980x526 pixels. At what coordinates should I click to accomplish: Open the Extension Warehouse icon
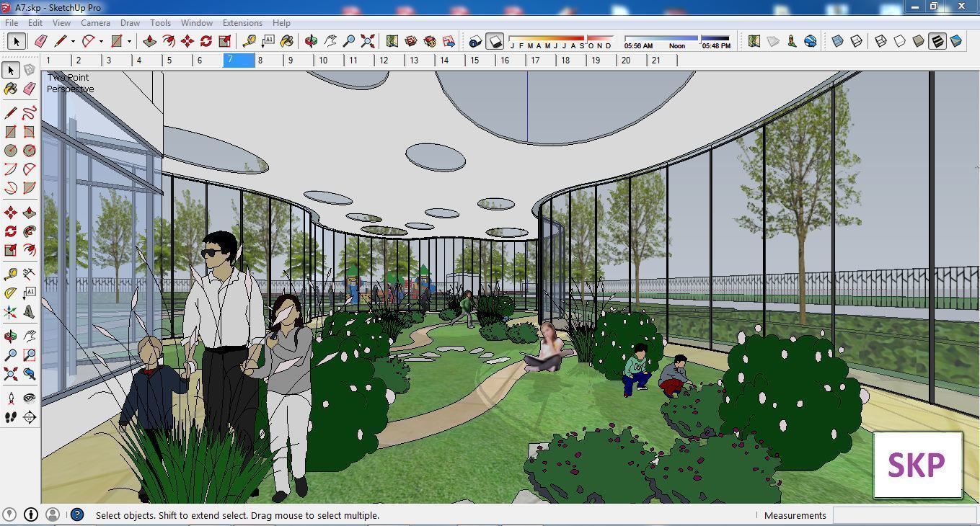[x=430, y=41]
